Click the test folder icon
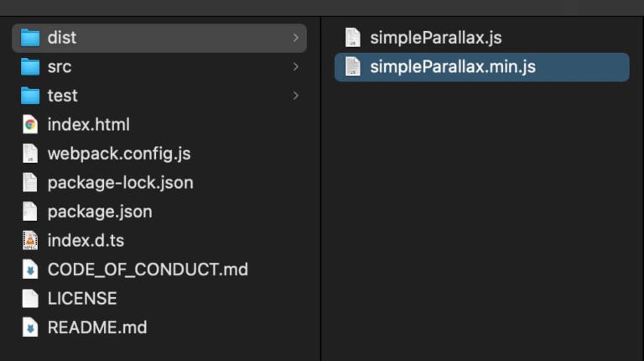Viewport: 644px width, 361px height. [30, 96]
